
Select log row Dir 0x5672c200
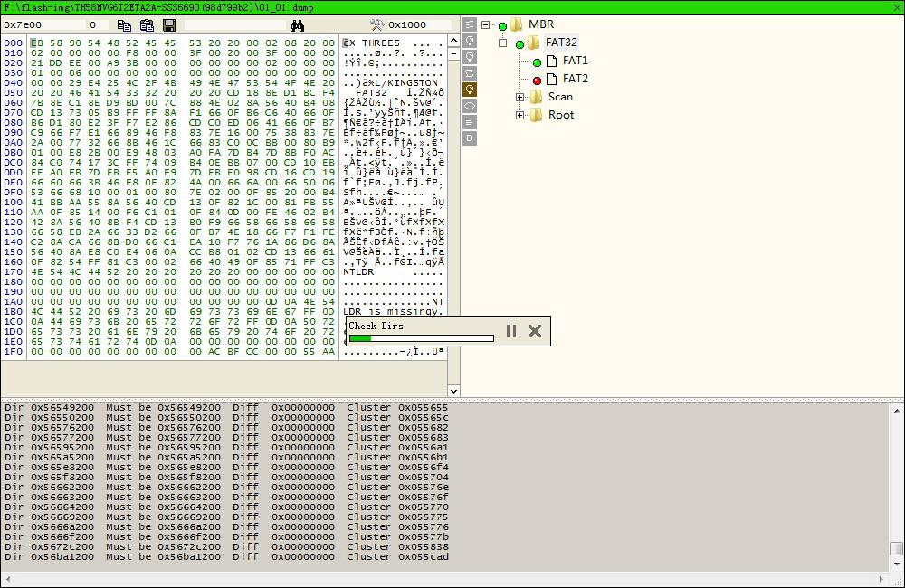(227, 547)
